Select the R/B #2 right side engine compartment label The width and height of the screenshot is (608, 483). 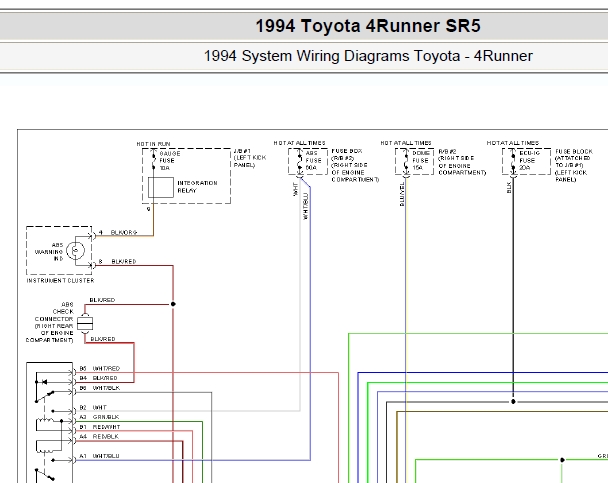462,162
